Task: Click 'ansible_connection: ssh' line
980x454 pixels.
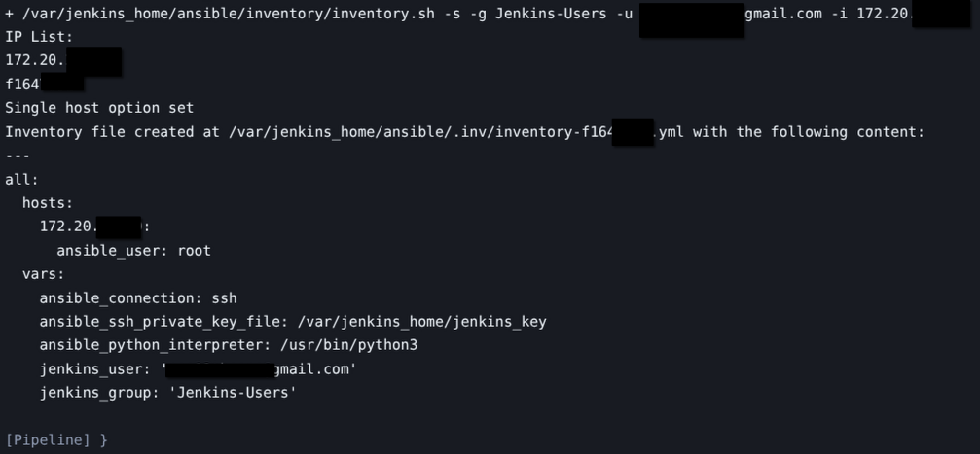Action: pyautogui.click(x=137, y=298)
